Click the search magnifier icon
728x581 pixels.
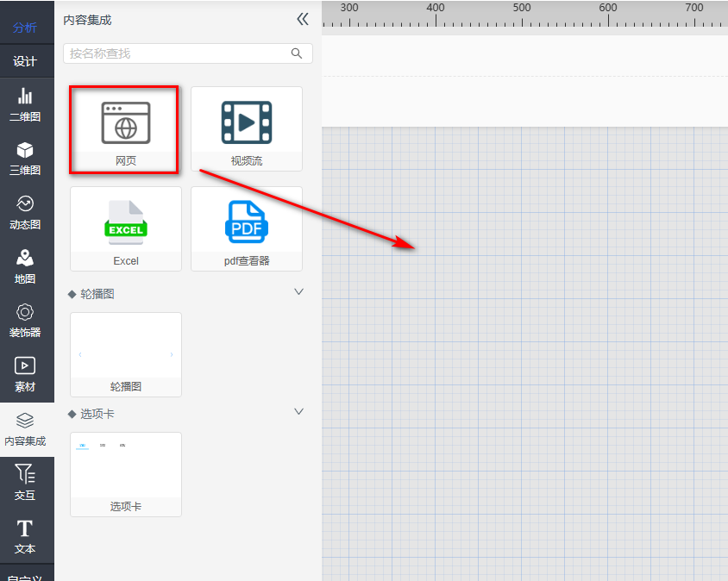(297, 53)
